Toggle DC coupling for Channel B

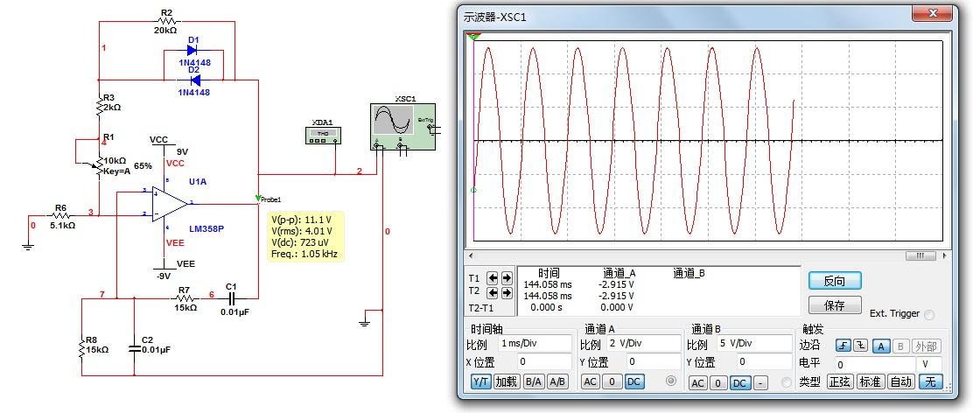pos(739,383)
